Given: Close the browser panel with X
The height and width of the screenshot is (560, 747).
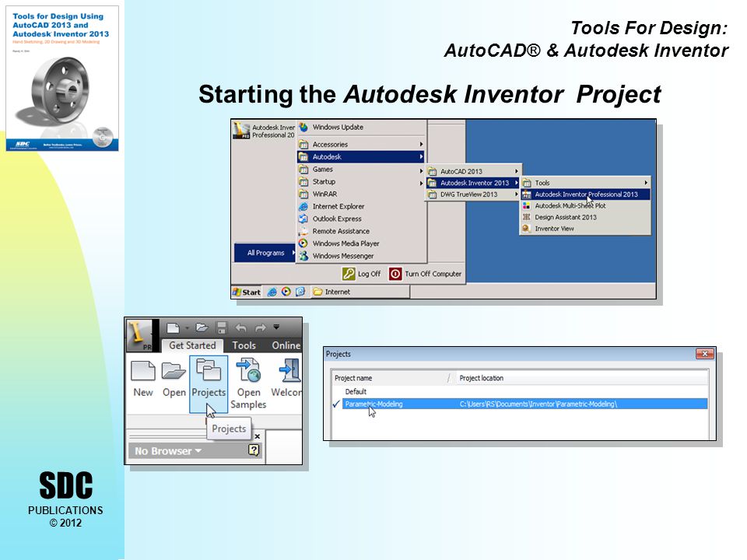Looking at the screenshot, I should tap(258, 436).
